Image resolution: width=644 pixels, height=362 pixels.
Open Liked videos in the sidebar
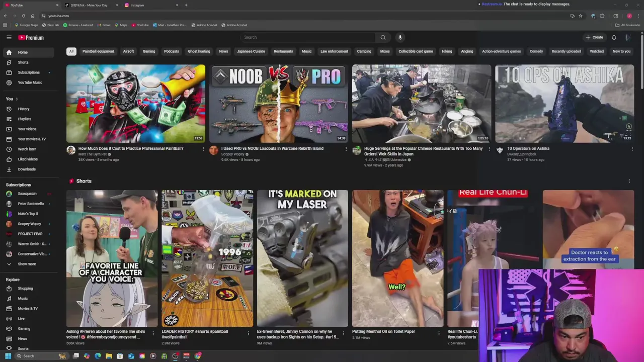[29, 159]
